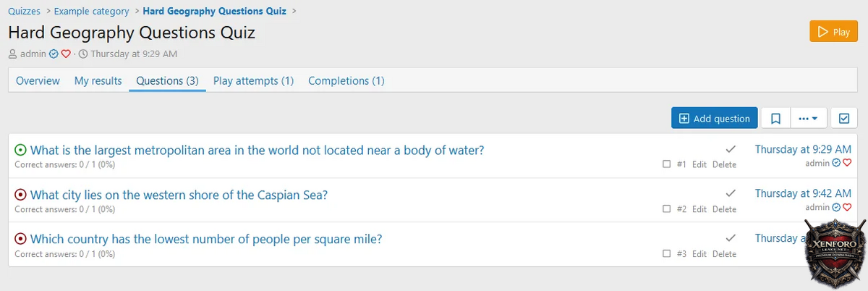The width and height of the screenshot is (868, 291).
Task: Tick the checkbox for question #1
Action: tap(667, 164)
